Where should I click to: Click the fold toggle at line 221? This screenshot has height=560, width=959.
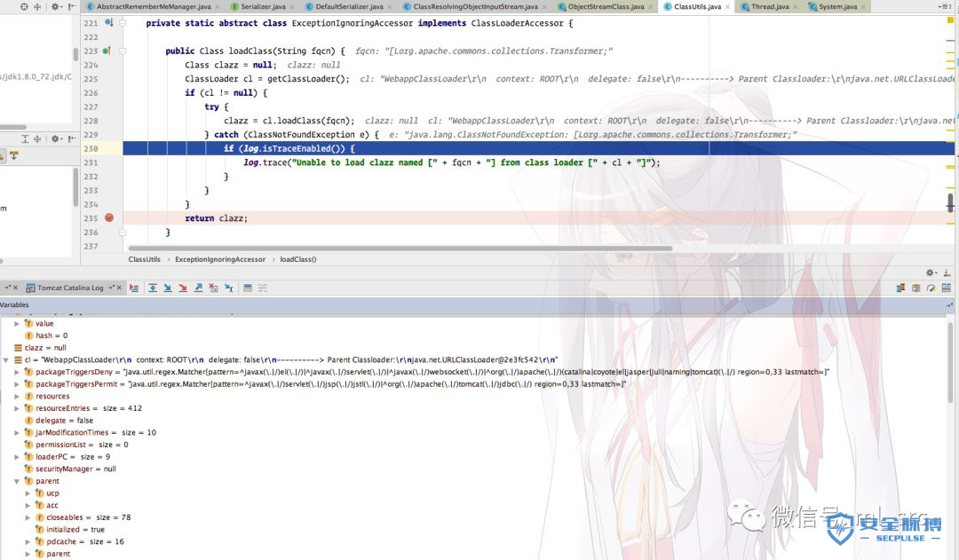tap(123, 22)
